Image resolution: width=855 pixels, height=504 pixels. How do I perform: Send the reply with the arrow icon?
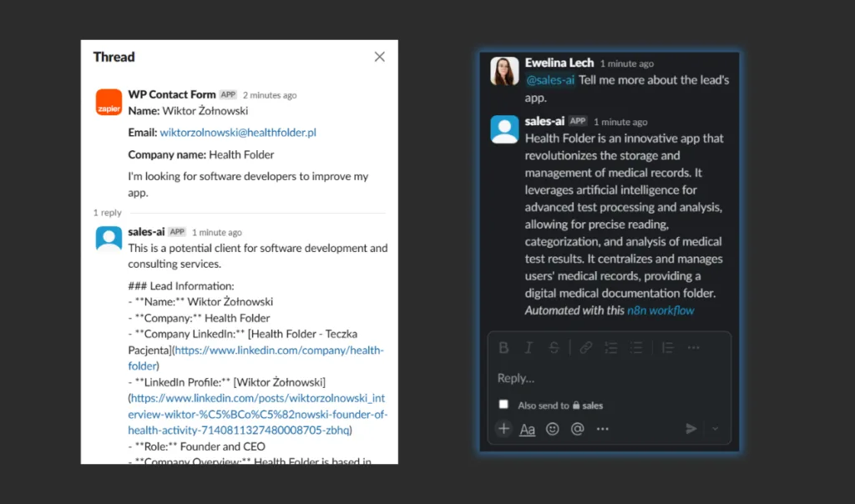click(691, 429)
